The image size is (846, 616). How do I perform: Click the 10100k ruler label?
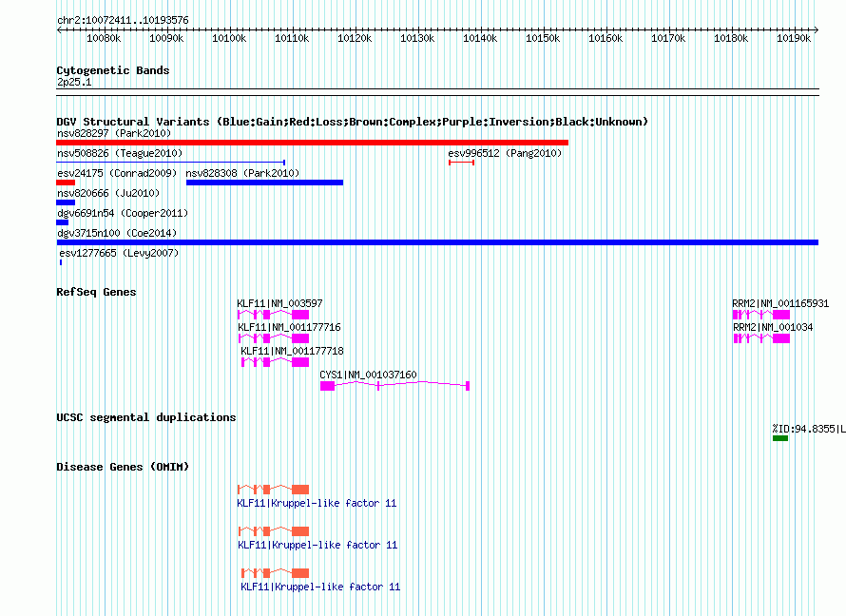(229, 39)
